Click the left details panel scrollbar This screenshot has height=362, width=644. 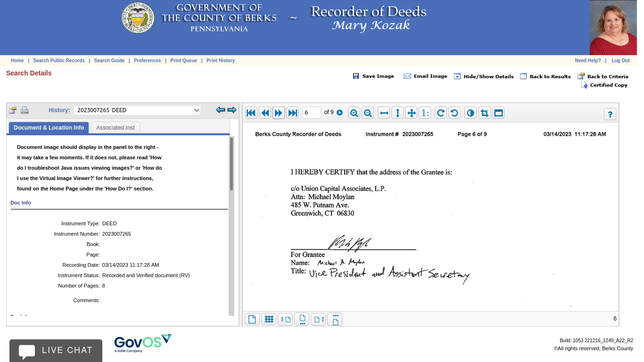click(231, 164)
